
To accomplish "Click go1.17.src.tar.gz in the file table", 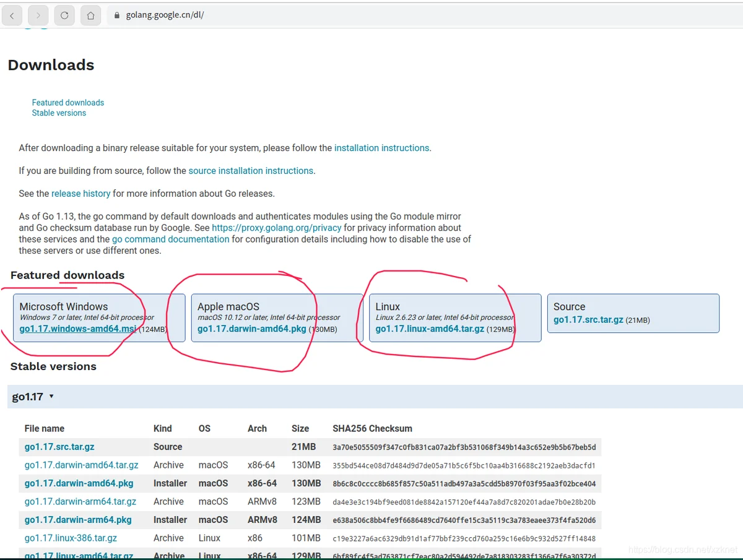I will click(x=59, y=447).
